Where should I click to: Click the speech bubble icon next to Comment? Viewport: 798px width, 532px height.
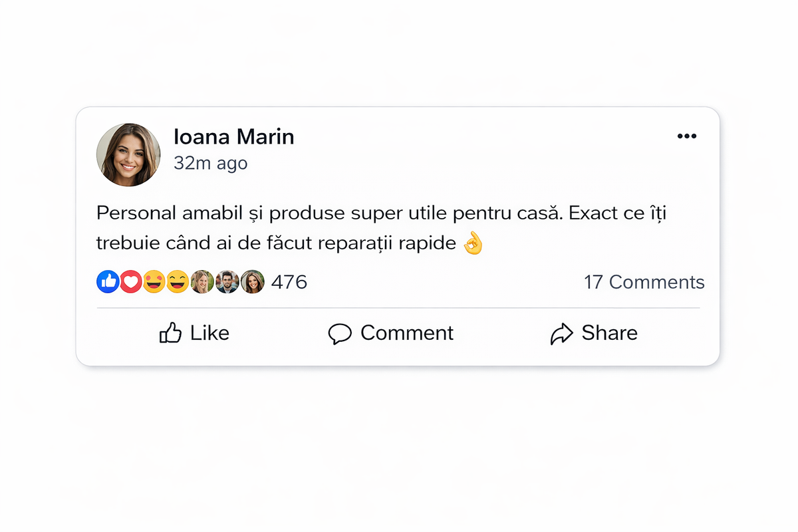pos(340,333)
